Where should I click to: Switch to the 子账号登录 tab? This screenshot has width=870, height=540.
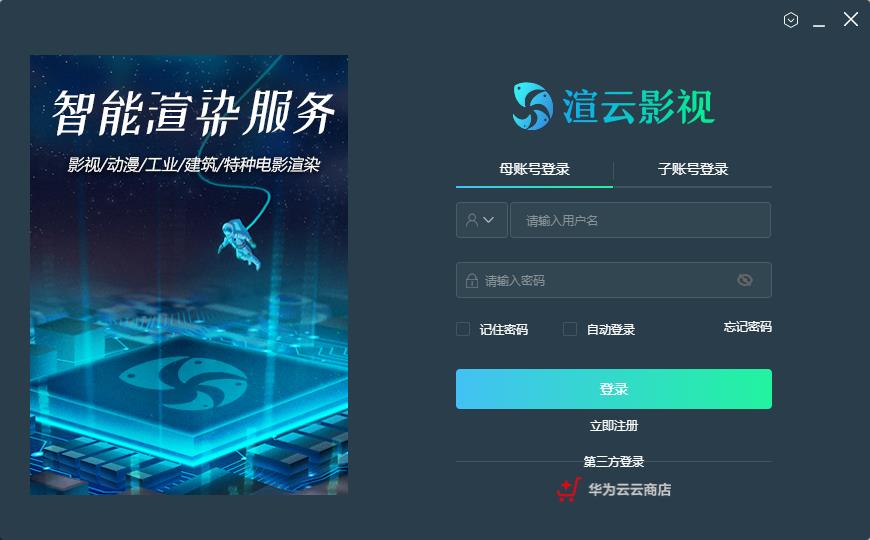tap(693, 169)
